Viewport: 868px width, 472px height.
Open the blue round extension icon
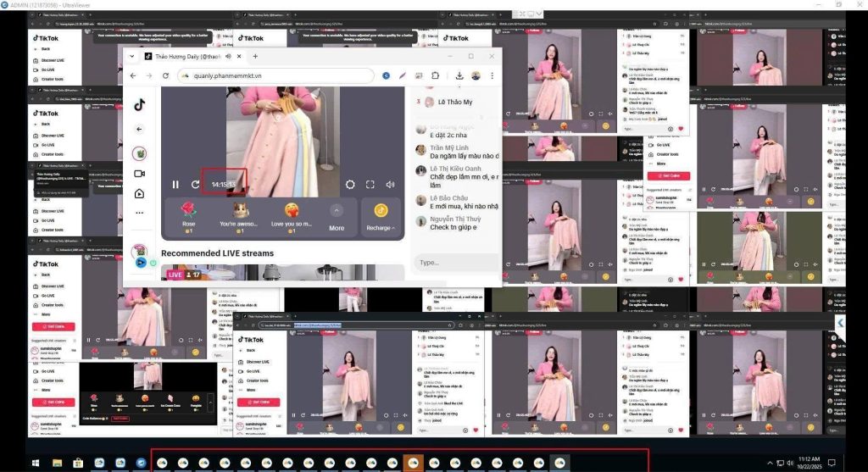click(386, 75)
